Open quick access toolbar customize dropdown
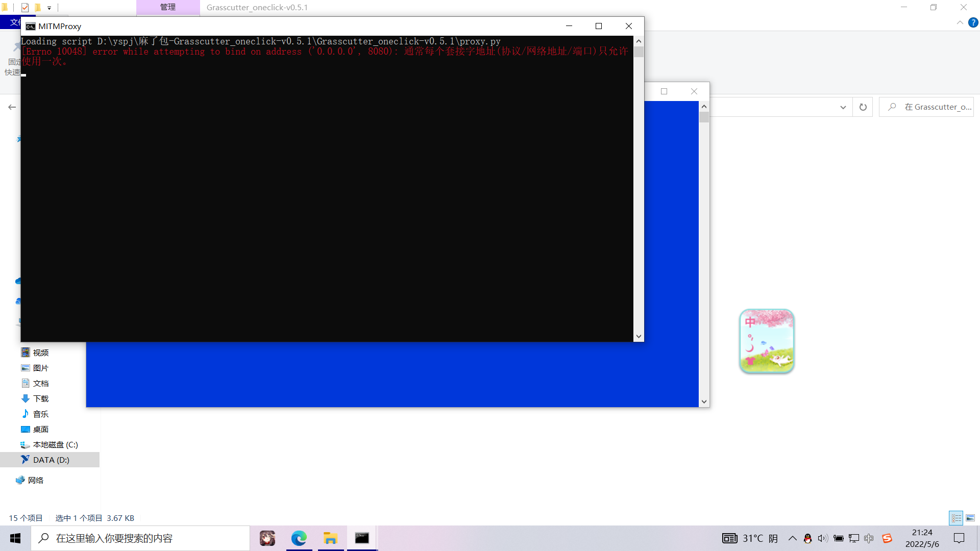 50,8
